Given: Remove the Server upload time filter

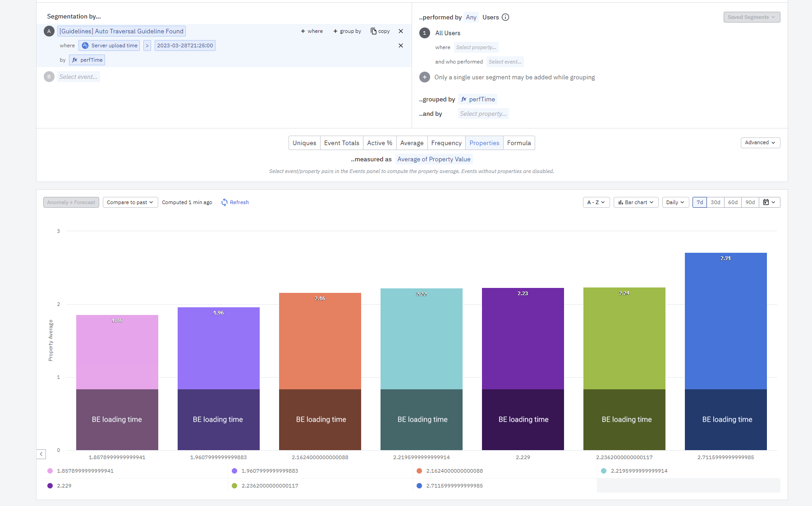Looking at the screenshot, I should [401, 46].
